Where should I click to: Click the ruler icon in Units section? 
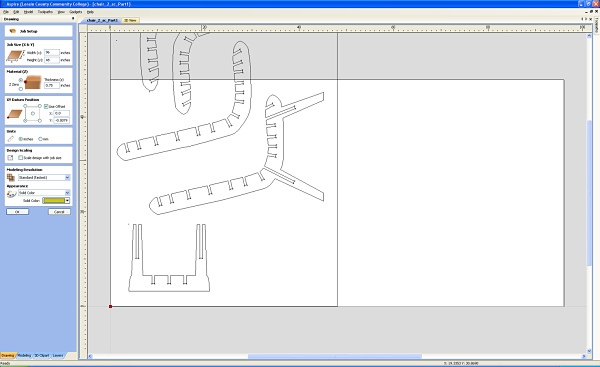click(x=11, y=139)
